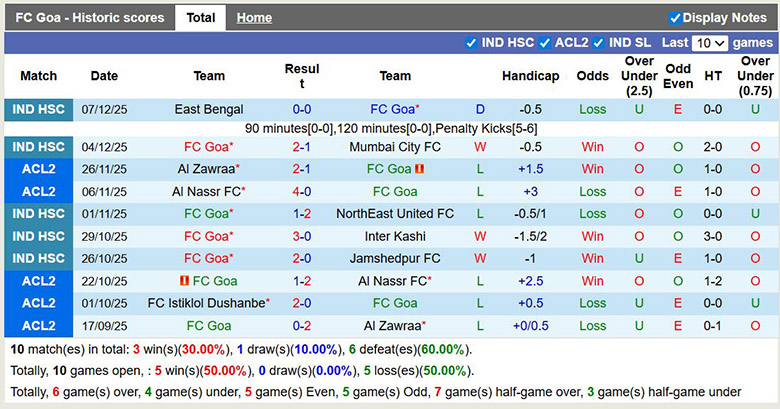Switch to the Home tab
This screenshot has width=780, height=409.
pyautogui.click(x=254, y=17)
